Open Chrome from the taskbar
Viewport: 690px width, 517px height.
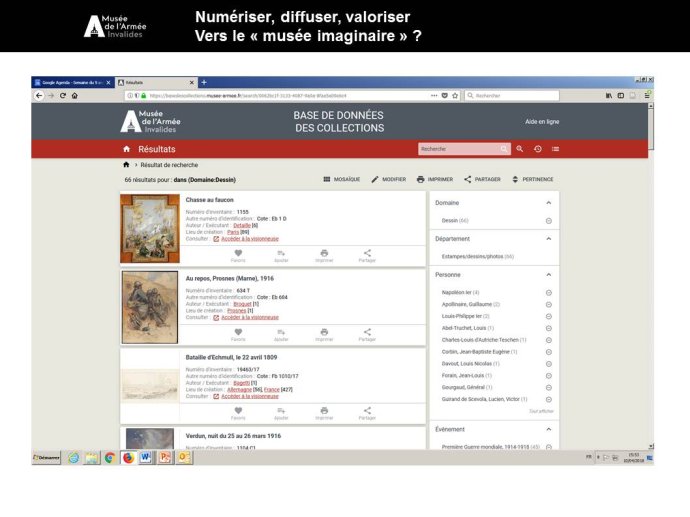pos(110,458)
